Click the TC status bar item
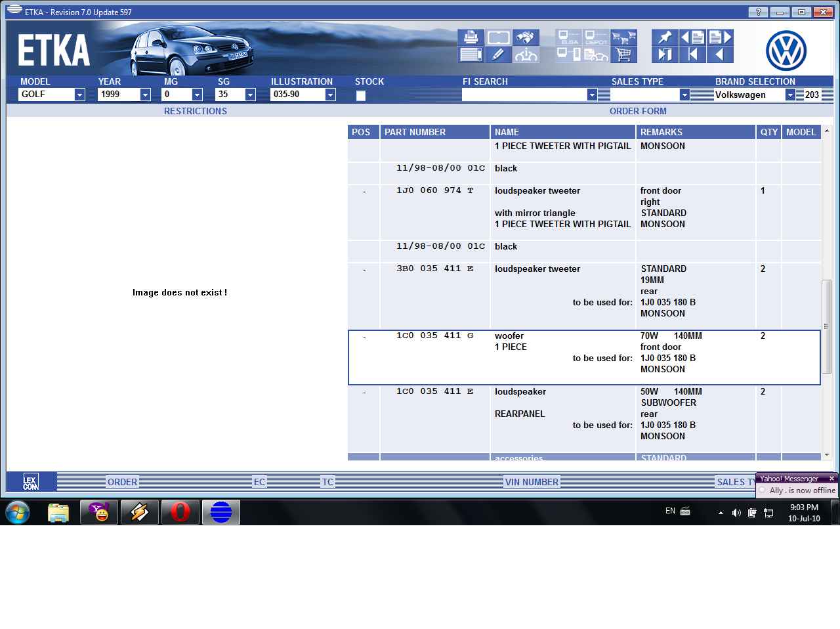Viewport: 840px width, 629px height. click(x=327, y=482)
